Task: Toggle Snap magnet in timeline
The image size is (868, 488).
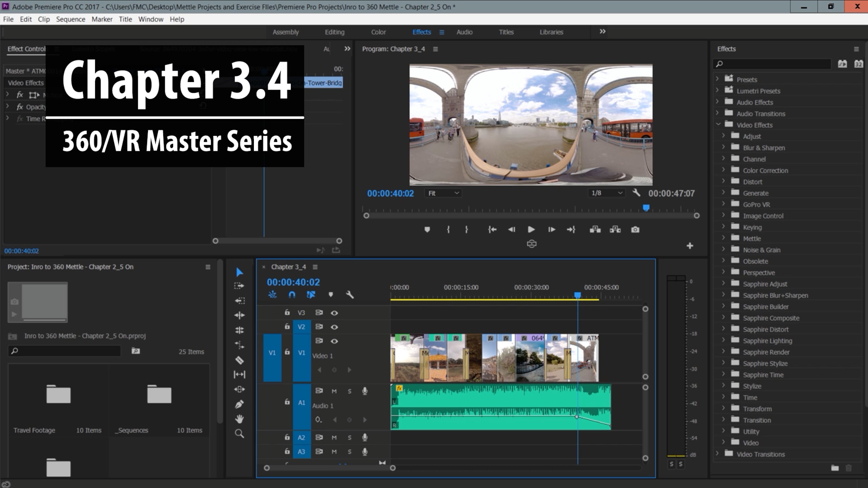Action: tap(292, 294)
